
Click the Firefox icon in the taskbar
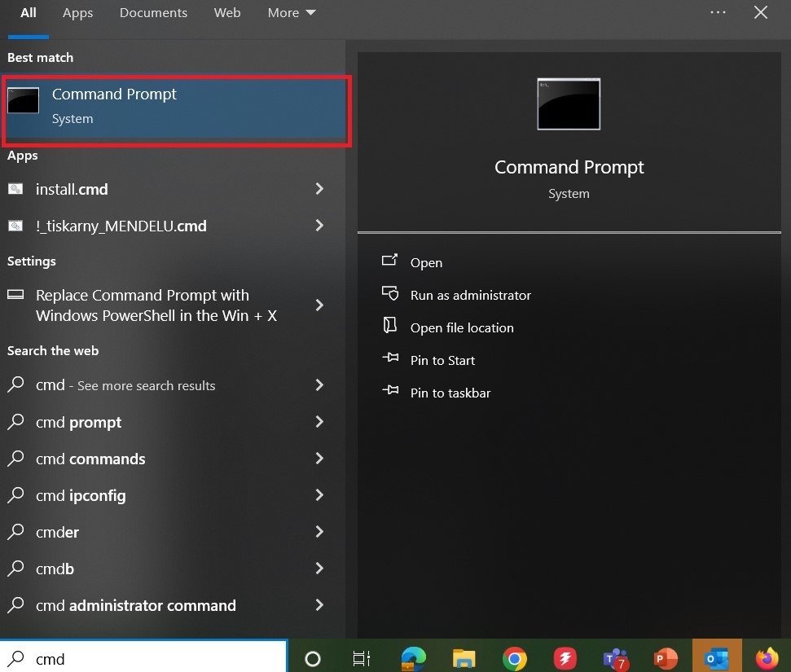(767, 658)
